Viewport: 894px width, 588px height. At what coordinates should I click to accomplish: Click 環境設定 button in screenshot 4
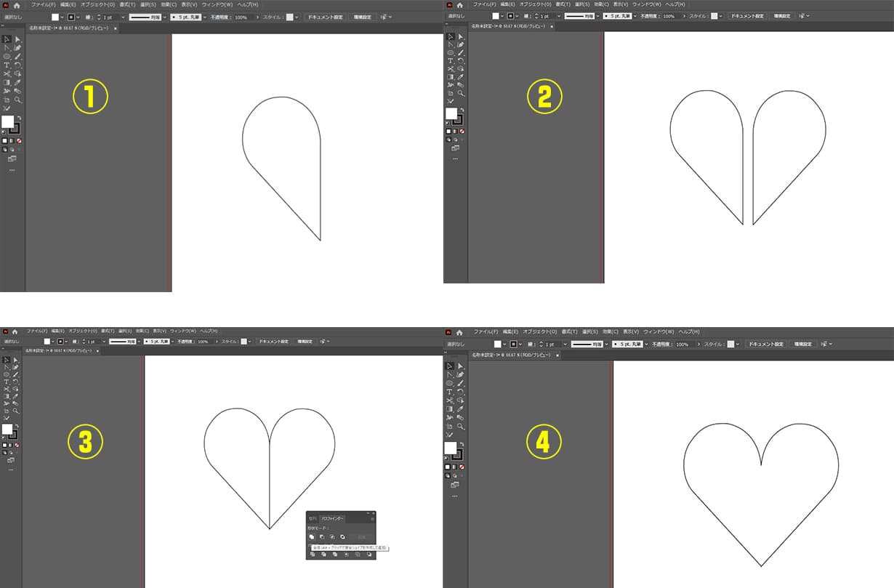click(x=804, y=344)
